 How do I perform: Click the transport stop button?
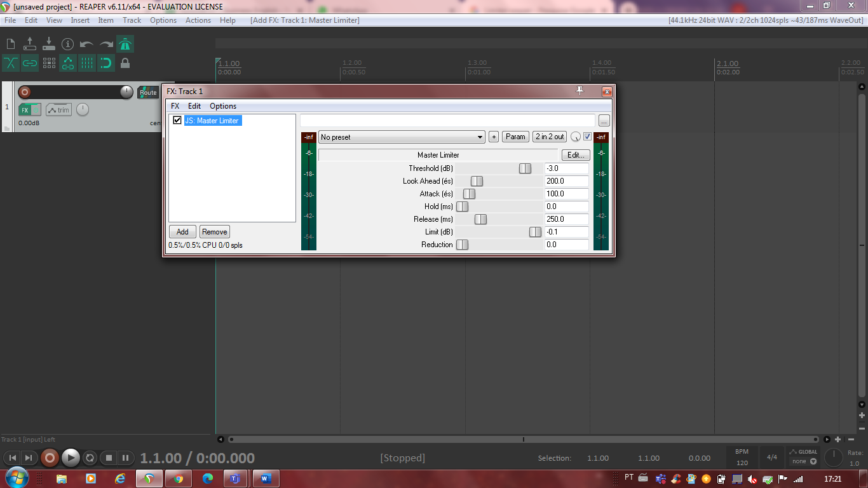pos(109,457)
